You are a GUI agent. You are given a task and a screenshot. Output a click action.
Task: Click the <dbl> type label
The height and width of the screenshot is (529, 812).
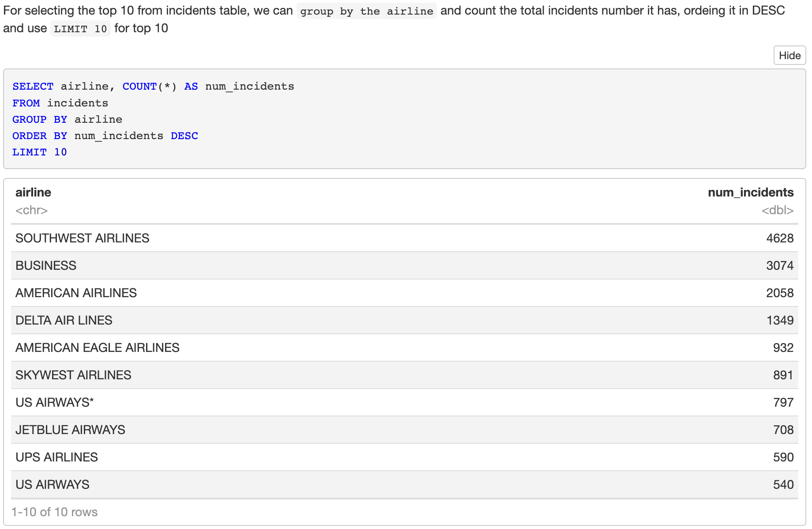(778, 210)
